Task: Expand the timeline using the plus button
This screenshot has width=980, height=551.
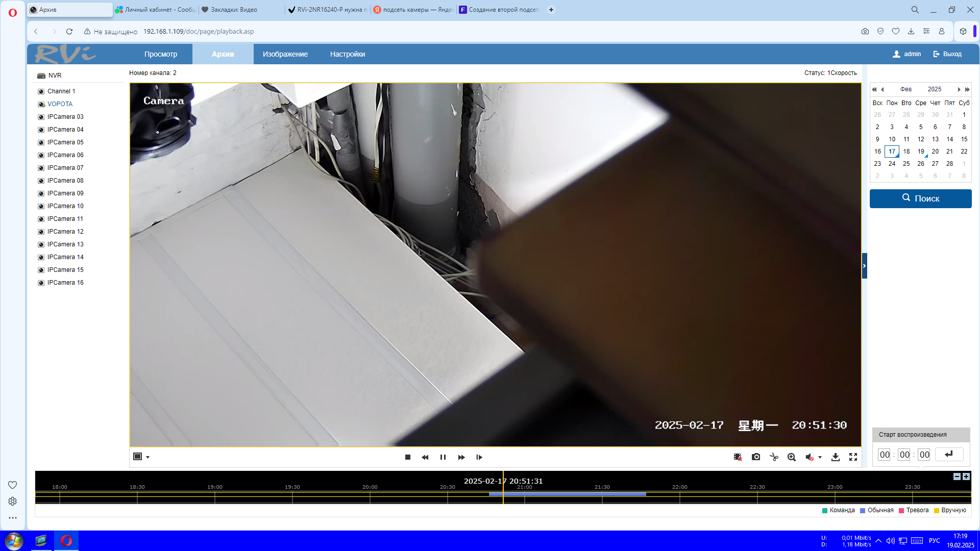Action: click(x=966, y=477)
